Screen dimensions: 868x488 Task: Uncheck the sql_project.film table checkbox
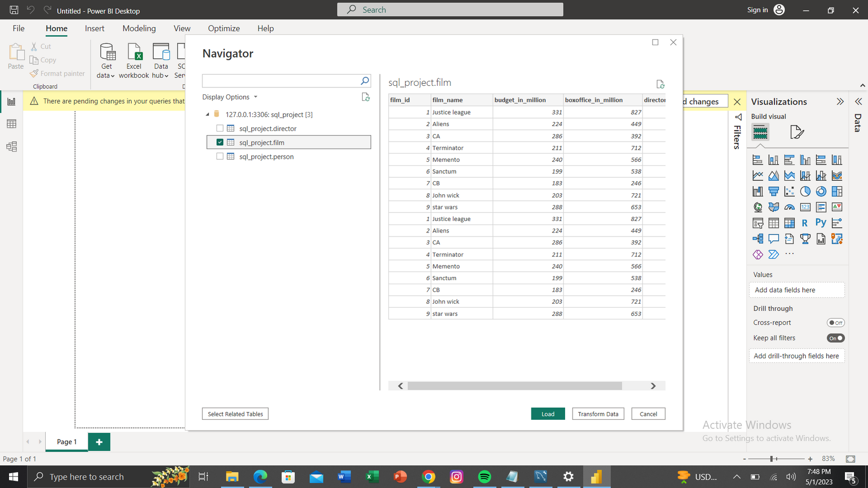(220, 143)
